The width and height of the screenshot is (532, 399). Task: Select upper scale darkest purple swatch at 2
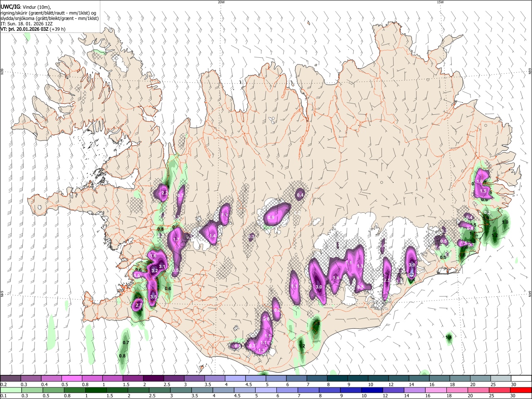click(x=153, y=379)
